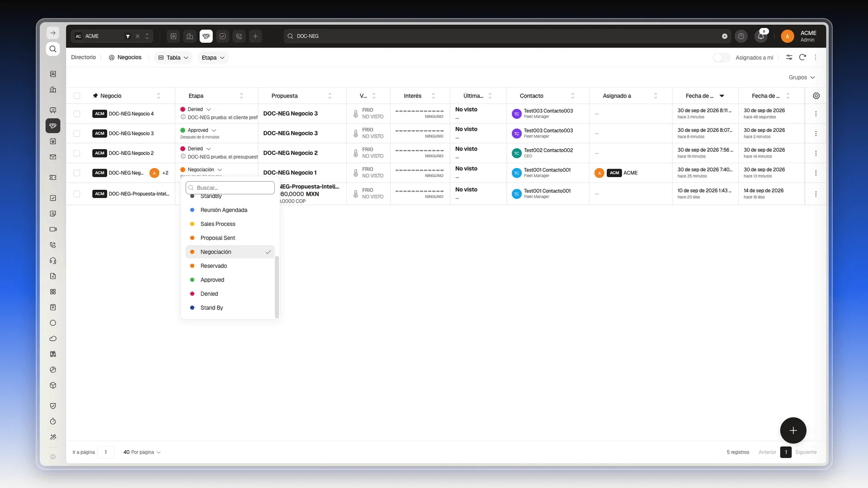
Task: Click the refresh icon near Asignados a mí
Action: [802, 57]
